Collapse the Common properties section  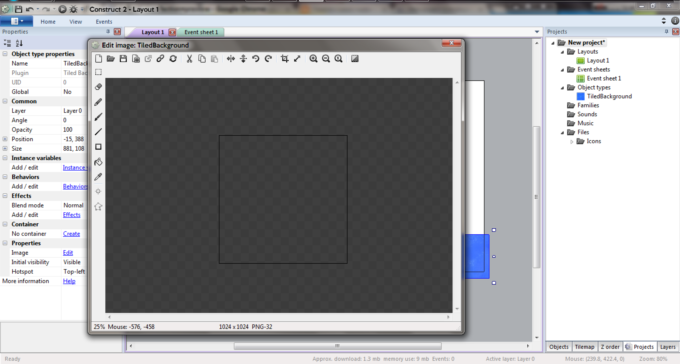click(5, 101)
